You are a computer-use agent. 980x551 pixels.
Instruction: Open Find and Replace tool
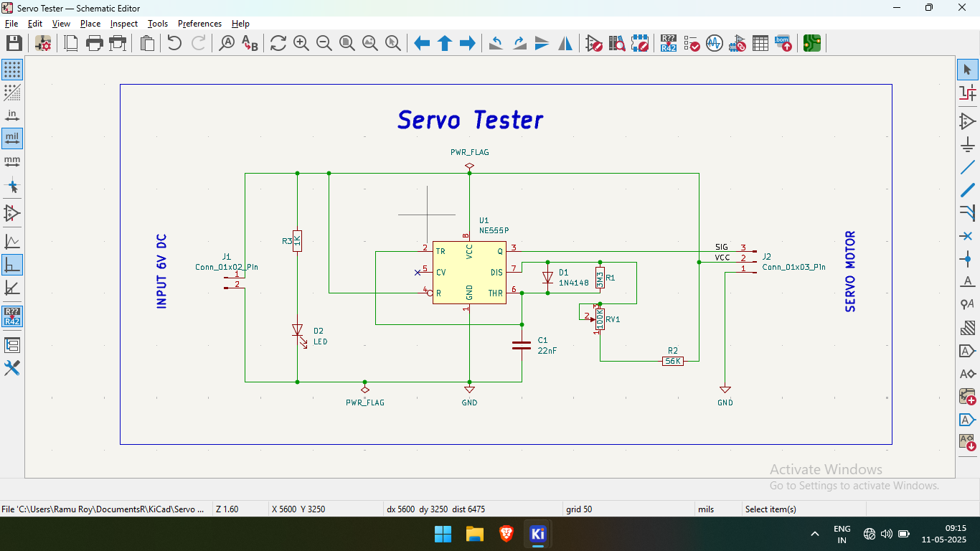tap(250, 43)
